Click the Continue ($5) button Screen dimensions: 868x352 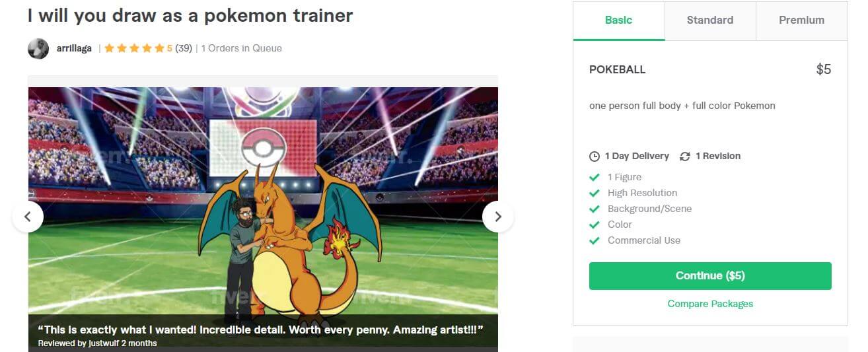point(710,276)
